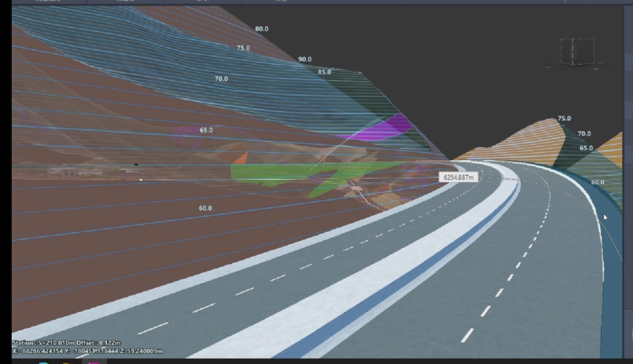Select the 65.0 contour label on left slope
Image resolution: width=633 pixels, height=364 pixels.
click(206, 130)
